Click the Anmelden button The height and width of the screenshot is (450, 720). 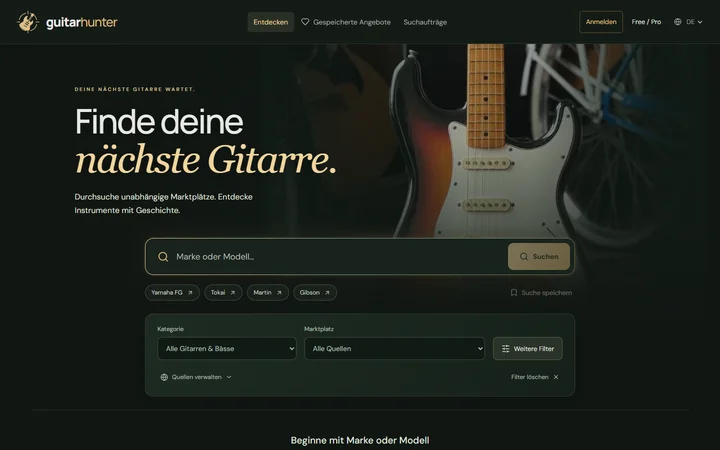pos(601,22)
